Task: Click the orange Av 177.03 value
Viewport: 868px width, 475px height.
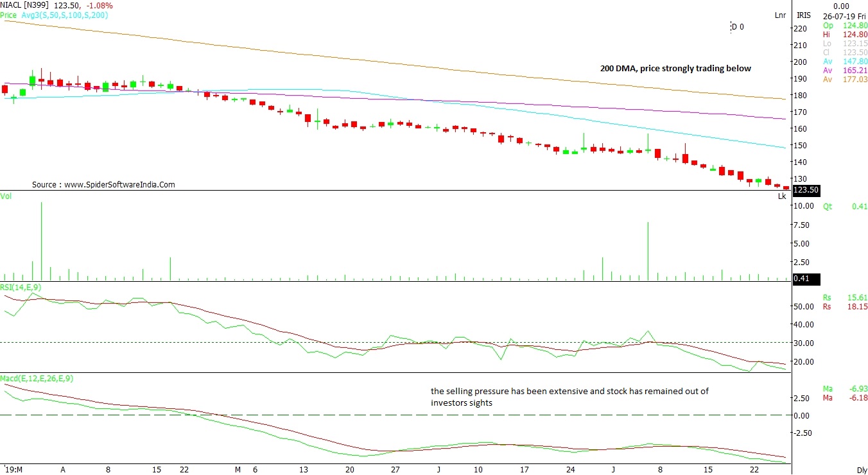Action: [856, 80]
